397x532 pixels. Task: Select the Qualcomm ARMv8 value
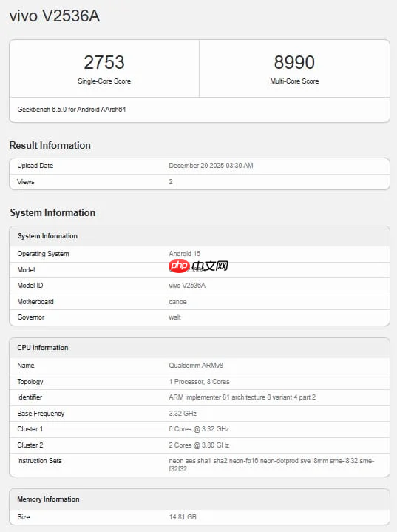point(196,366)
